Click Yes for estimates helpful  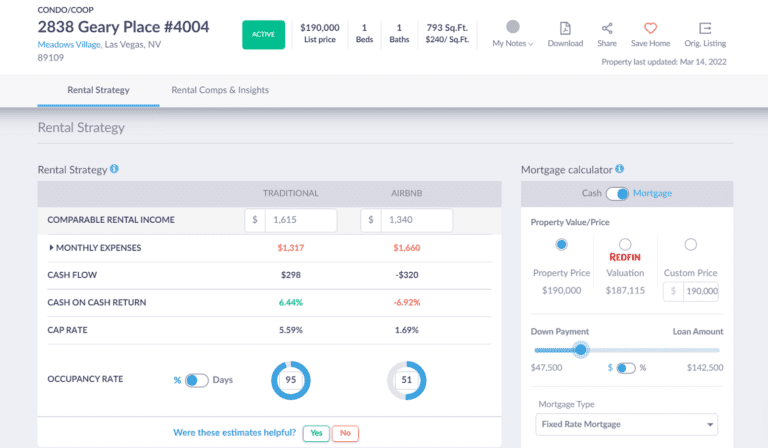(x=316, y=433)
